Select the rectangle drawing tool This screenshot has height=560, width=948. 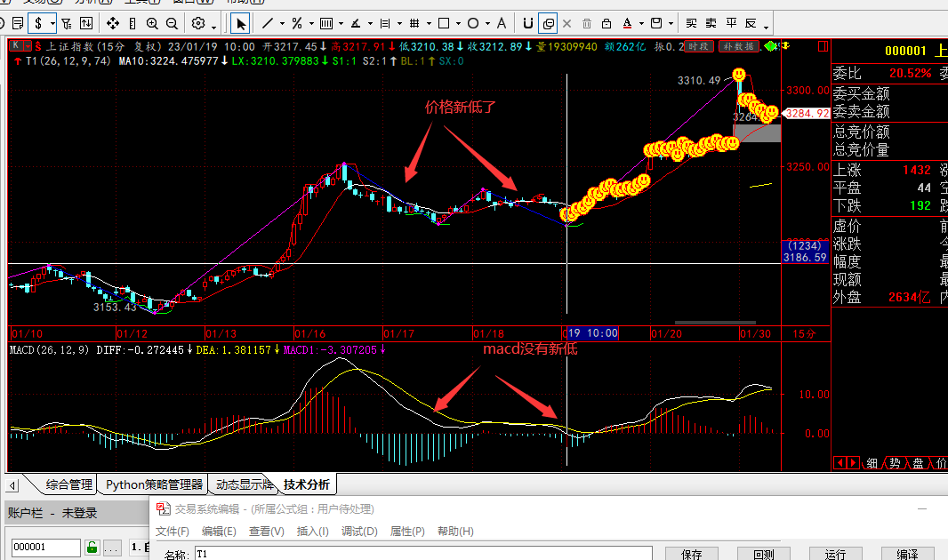coord(444,24)
